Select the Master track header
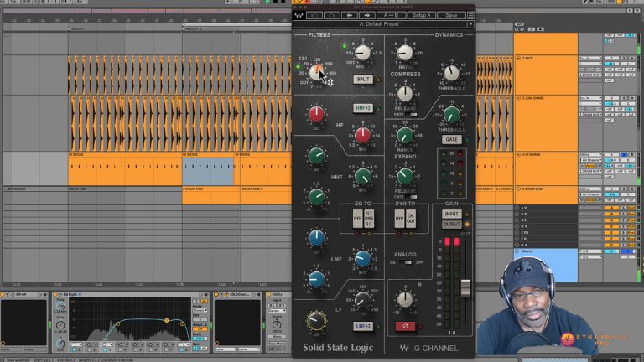644x362 pixels. click(546, 265)
